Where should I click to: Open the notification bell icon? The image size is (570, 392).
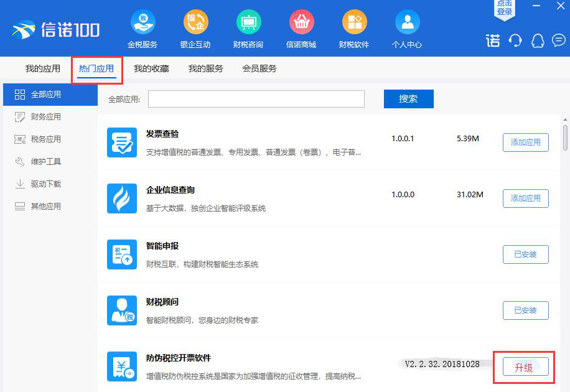coord(538,40)
